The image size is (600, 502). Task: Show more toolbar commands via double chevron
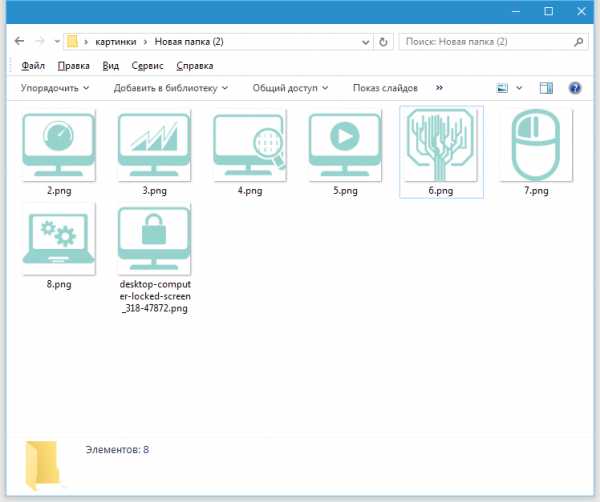click(x=438, y=88)
